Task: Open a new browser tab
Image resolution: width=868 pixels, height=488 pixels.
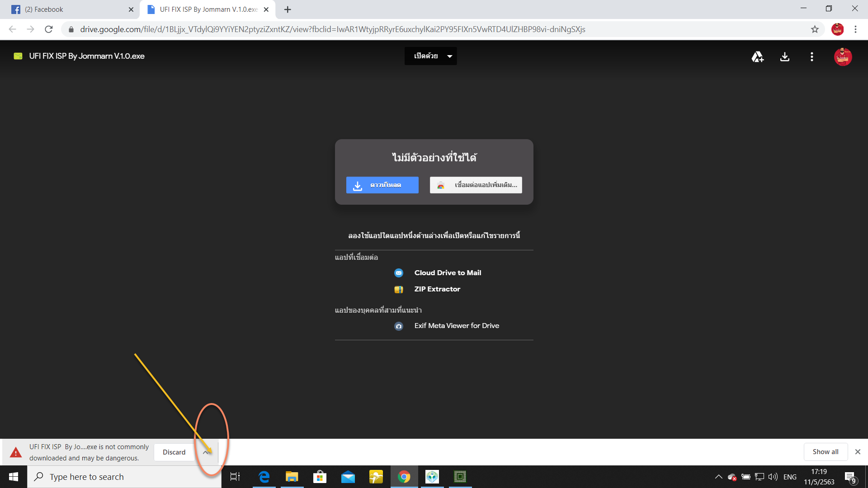Action: click(288, 9)
